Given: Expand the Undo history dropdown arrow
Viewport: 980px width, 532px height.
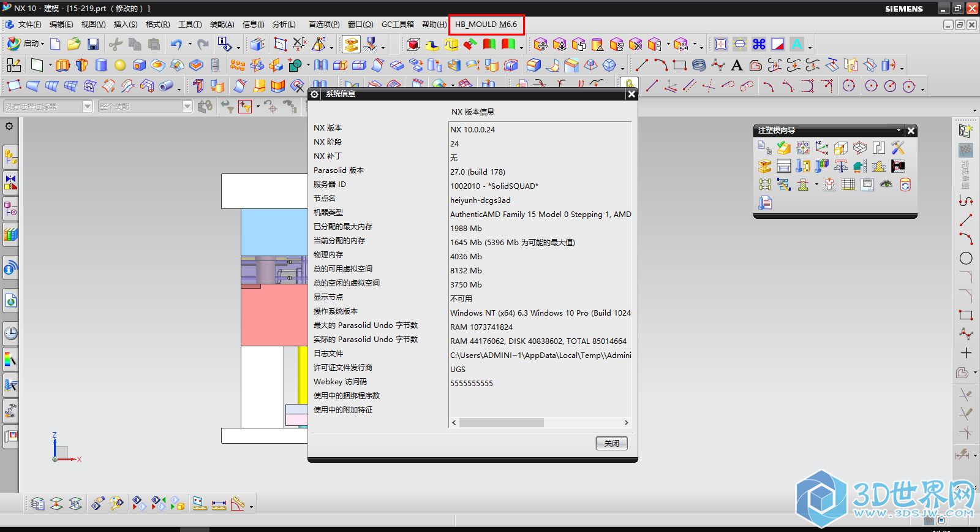Looking at the screenshot, I should [190, 44].
